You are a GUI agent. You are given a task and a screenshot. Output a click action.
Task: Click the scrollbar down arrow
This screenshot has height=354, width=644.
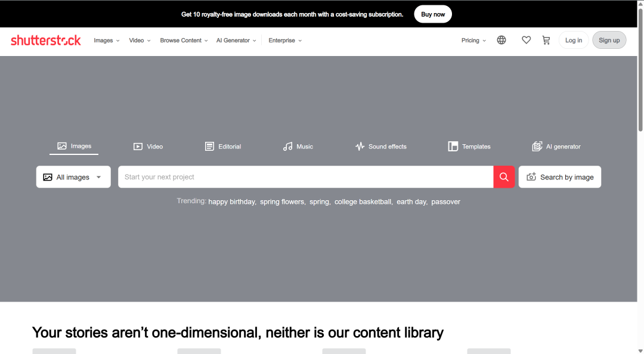point(640,350)
